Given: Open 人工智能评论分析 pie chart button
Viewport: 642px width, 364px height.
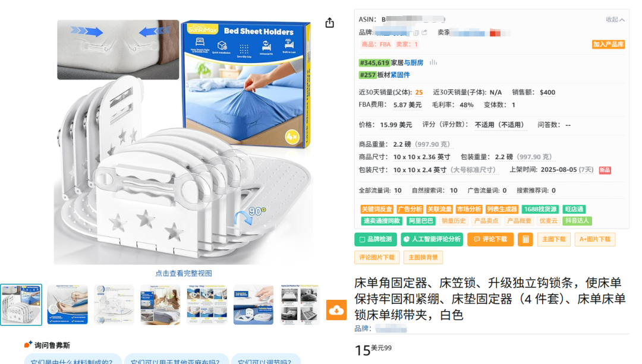Looking at the screenshot, I should click(432, 239).
